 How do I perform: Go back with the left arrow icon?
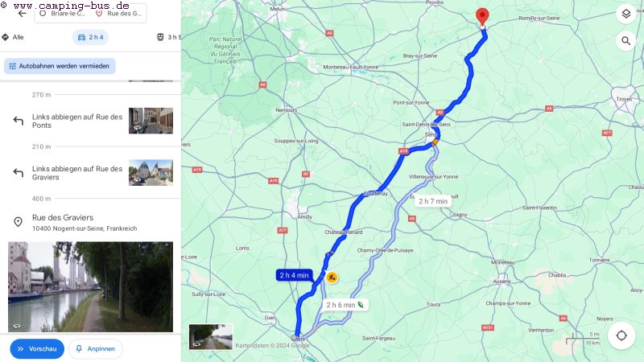[x=23, y=14]
